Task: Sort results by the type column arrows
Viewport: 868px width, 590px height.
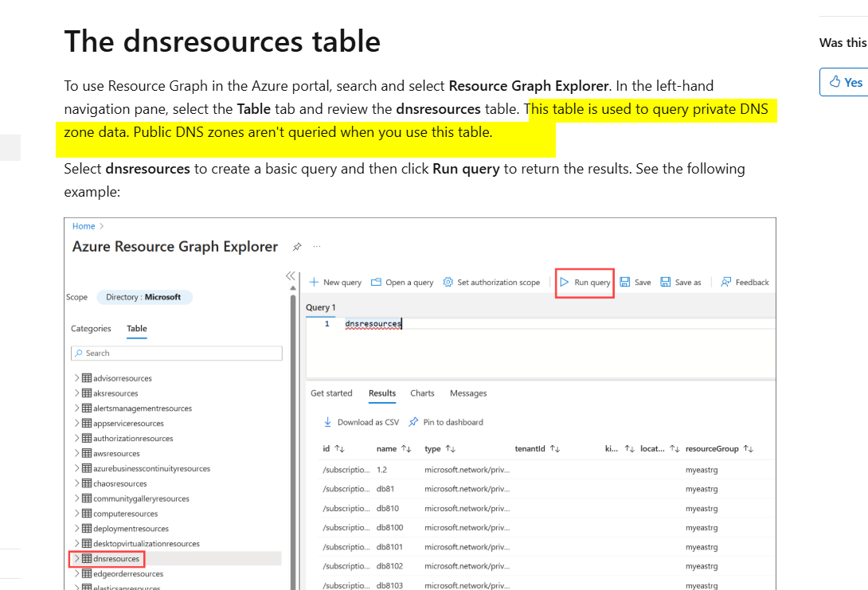Action: click(451, 449)
